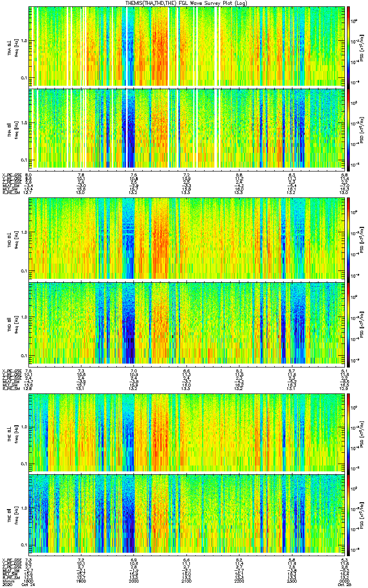Screen dimensions: 368x588
Task: Click the THA B-parallel spectrogram panel
Action: coord(187,128)
